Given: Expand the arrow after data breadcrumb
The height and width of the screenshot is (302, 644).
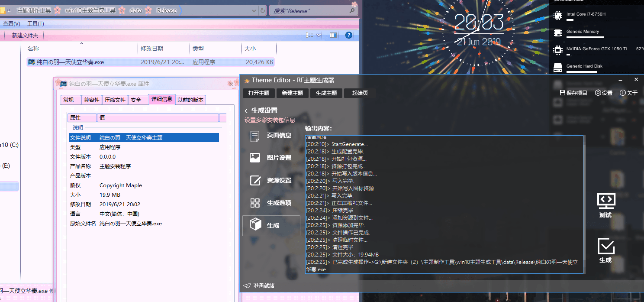Looking at the screenshot, I should 148,10.
